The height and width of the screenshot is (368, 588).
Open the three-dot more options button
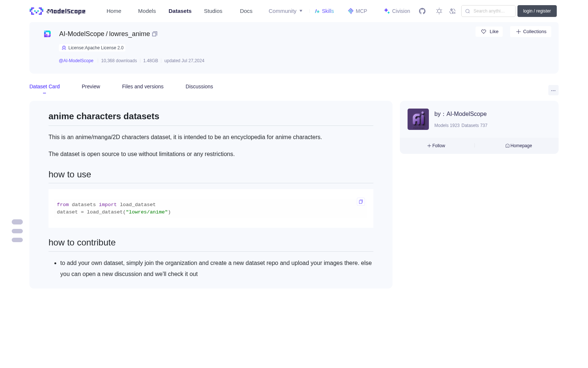553,90
